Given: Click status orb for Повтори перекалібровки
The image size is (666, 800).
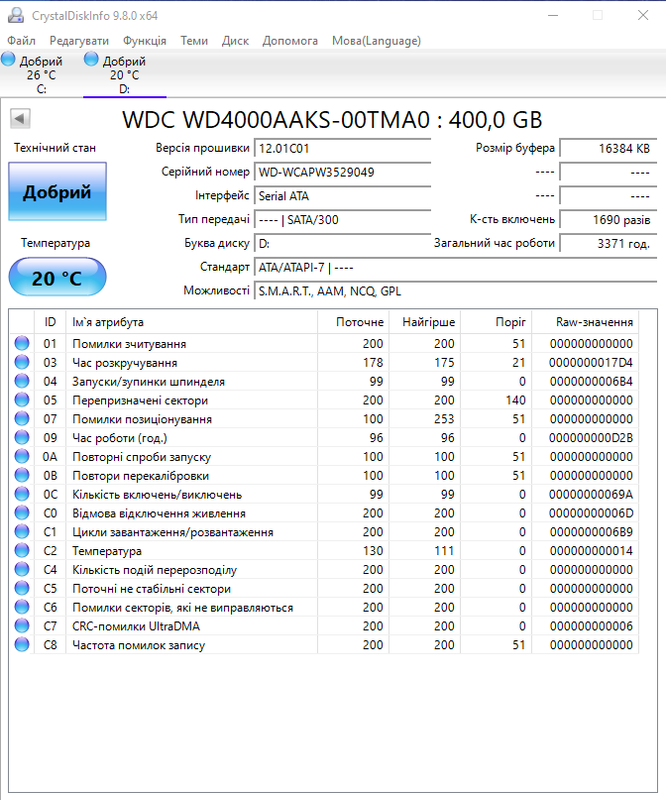Looking at the screenshot, I should click(22, 476).
